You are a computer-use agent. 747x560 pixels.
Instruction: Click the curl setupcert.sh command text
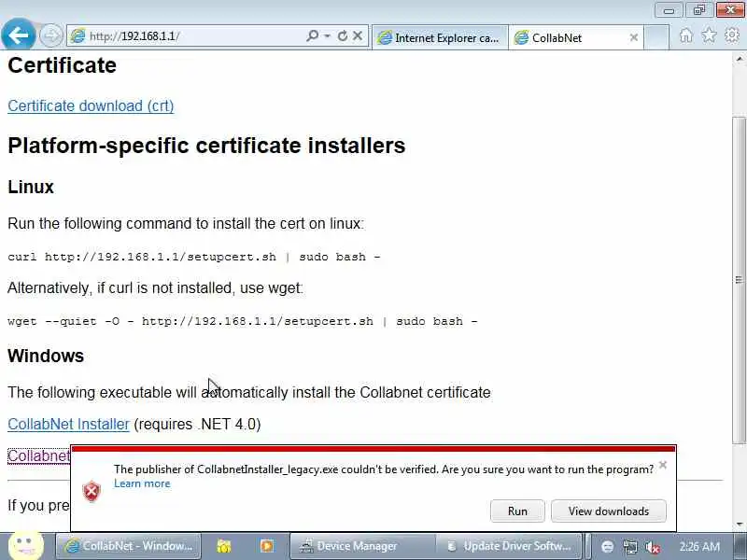click(194, 257)
